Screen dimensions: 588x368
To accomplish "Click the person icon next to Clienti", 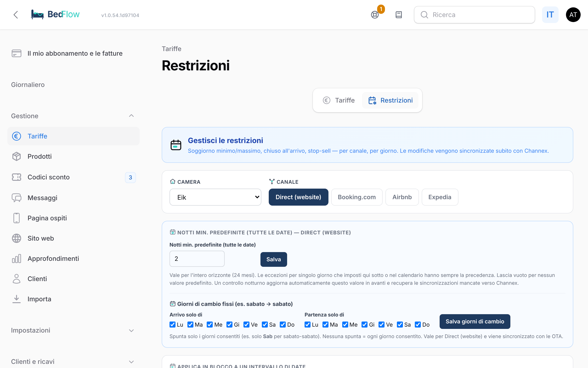I will (17, 279).
